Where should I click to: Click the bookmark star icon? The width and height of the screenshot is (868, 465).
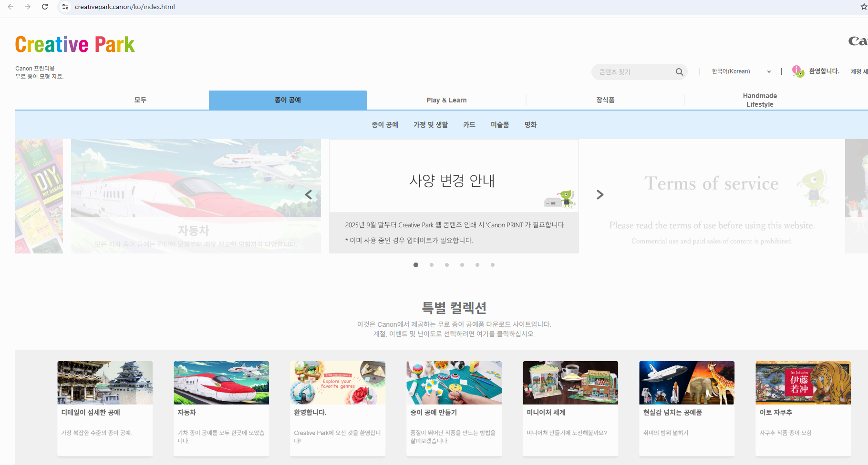coord(864,7)
